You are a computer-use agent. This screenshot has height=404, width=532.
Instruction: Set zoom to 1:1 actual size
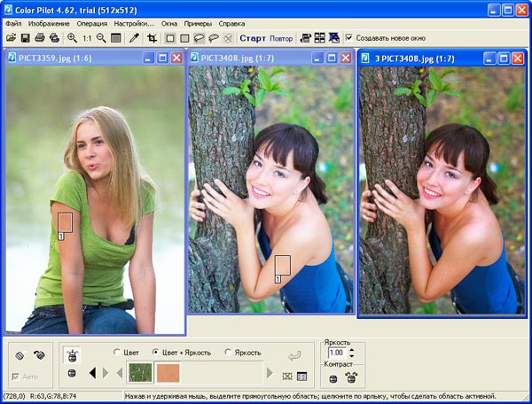[x=87, y=38]
